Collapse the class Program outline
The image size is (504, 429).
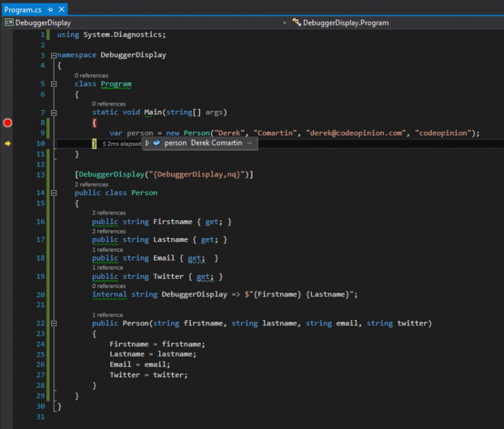pos(53,84)
